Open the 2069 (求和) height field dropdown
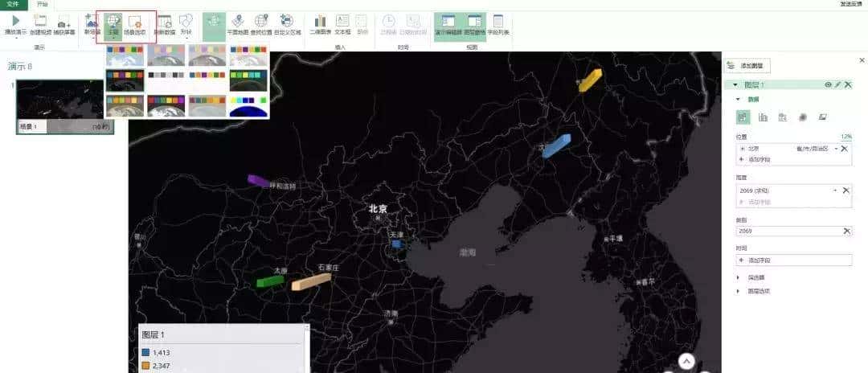This screenshot has height=373, width=868. (x=835, y=190)
